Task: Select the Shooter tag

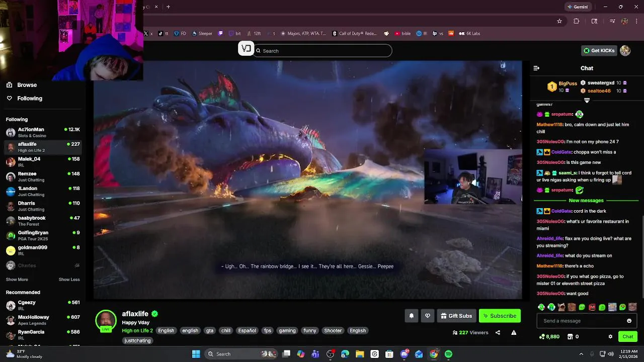Action: click(x=333, y=331)
